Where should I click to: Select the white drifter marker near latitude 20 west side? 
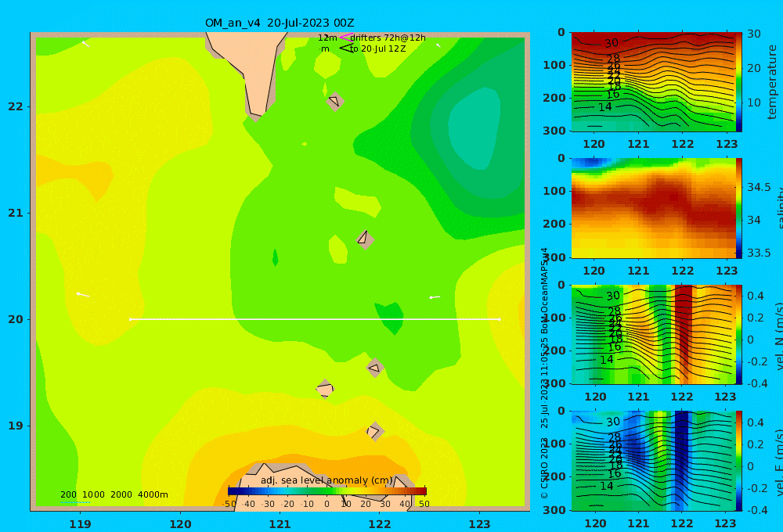(83, 295)
